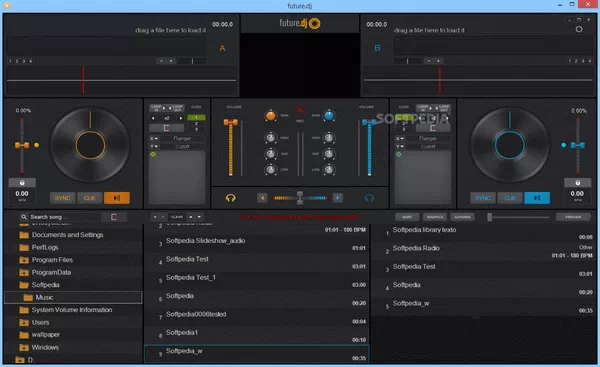This screenshot has height=367, width=600.
Task: Click deck B LOW equalizer knob
Action: click(x=329, y=170)
